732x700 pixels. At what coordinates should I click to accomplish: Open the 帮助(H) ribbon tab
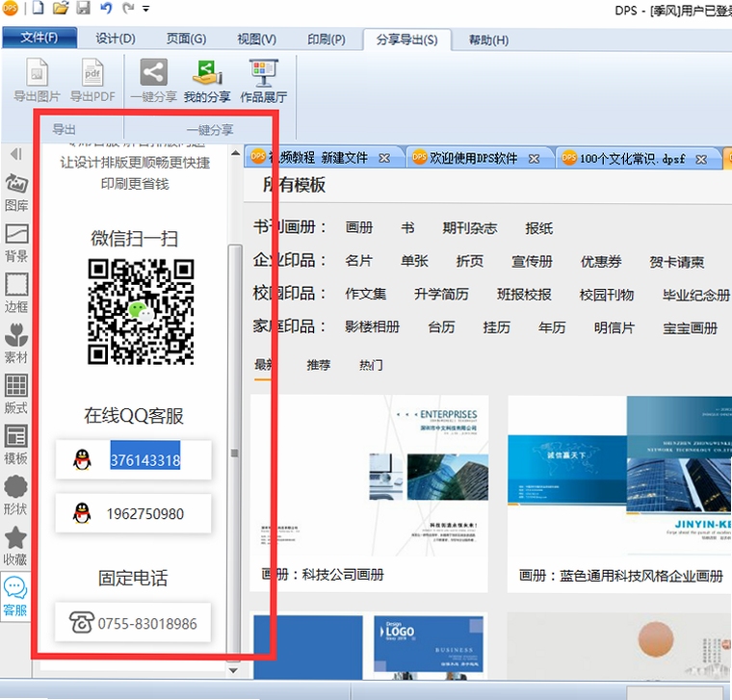[488, 40]
